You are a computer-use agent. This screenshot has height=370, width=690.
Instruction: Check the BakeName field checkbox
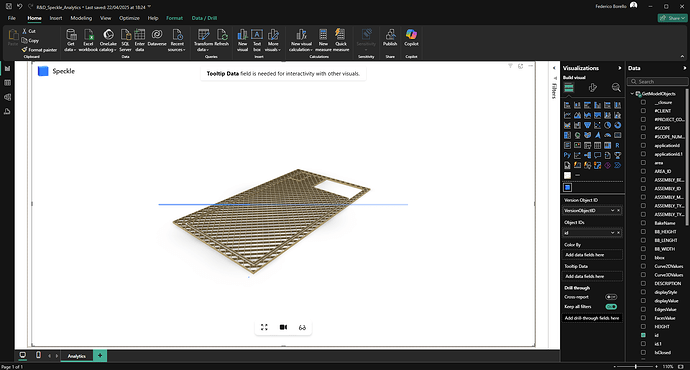point(643,223)
